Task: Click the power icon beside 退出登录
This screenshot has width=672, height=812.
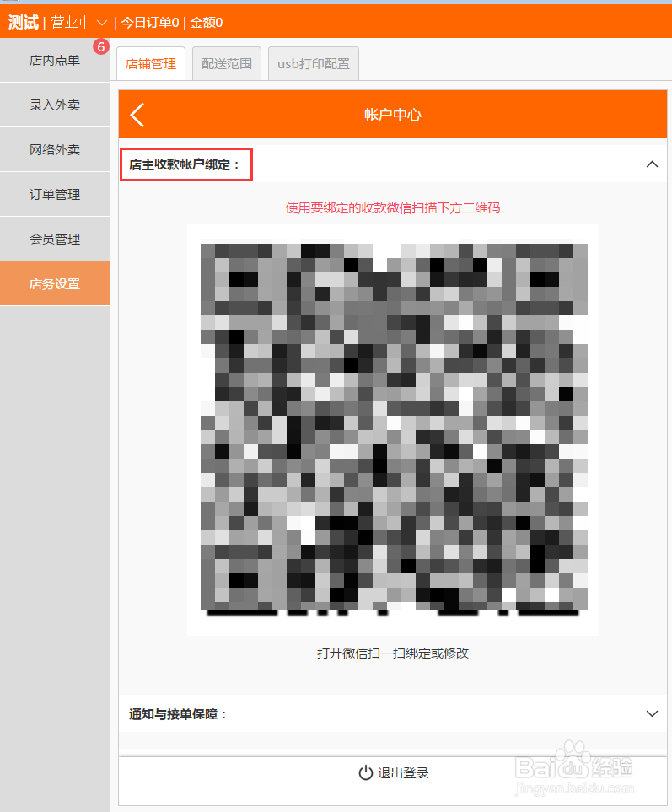Action: (x=365, y=772)
